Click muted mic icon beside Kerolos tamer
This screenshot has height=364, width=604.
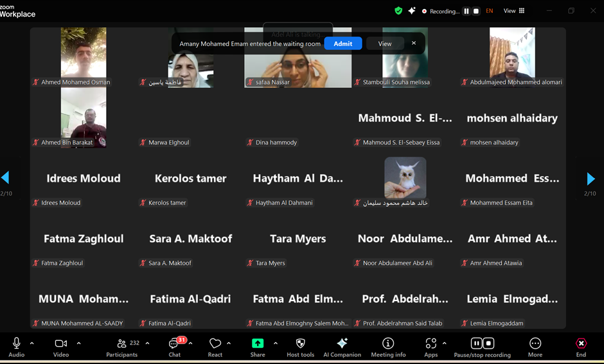click(143, 203)
